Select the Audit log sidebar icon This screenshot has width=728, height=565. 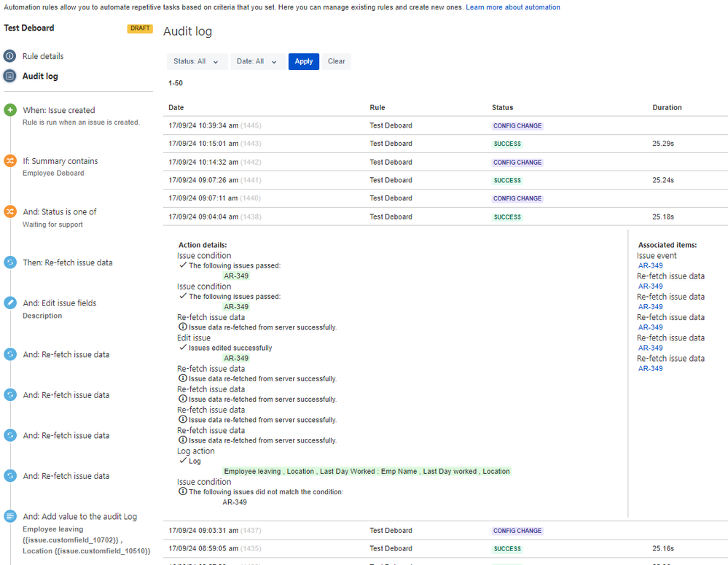coord(9,76)
